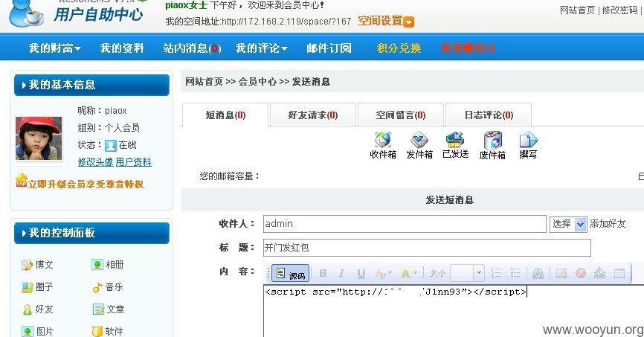Click the 用户资料 link
Screen dimensions: 644x337
133,162
